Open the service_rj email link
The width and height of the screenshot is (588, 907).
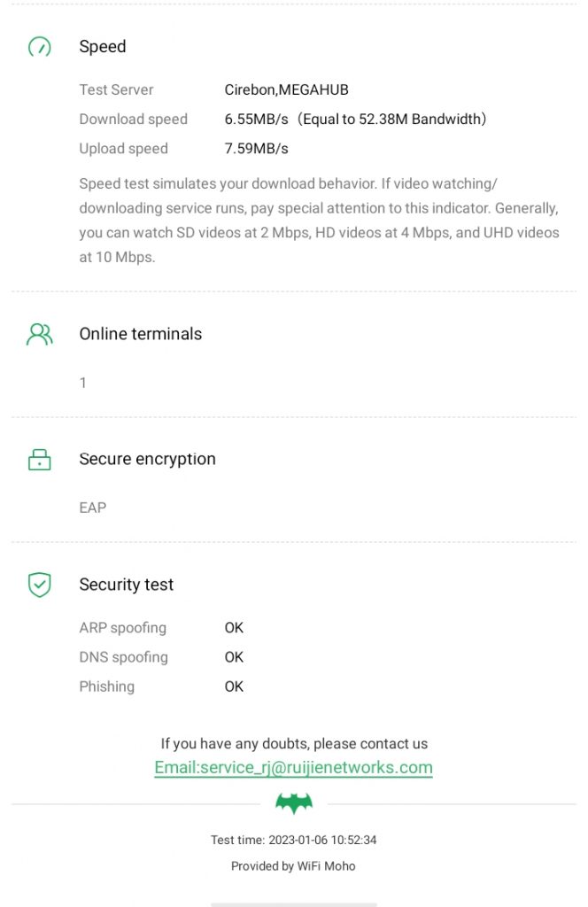pos(293,768)
